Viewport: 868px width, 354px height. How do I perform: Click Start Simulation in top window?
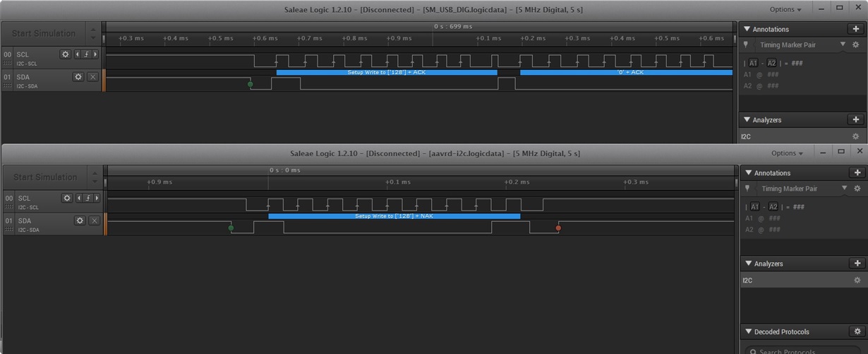coord(44,33)
